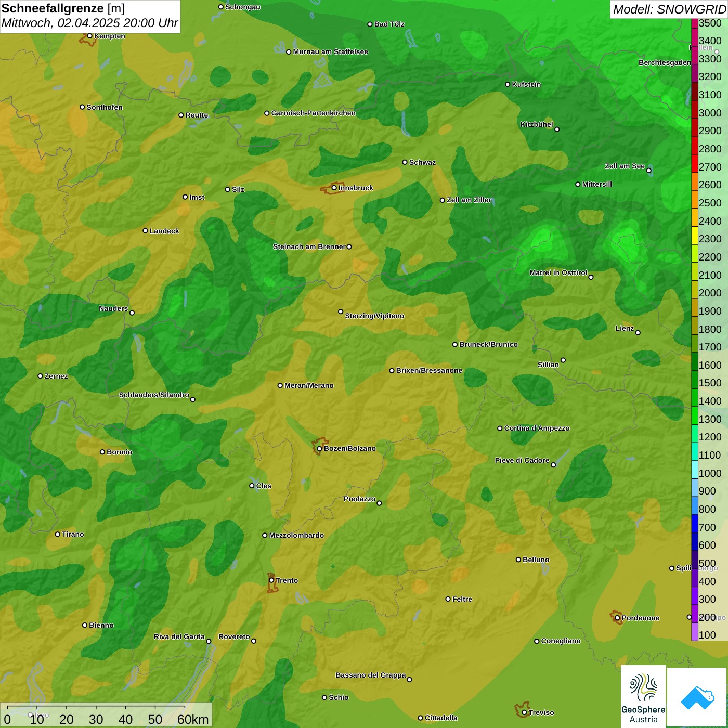The image size is (728, 728).
Task: Click the 'Mezzolombardo' label
Action: click(x=296, y=535)
